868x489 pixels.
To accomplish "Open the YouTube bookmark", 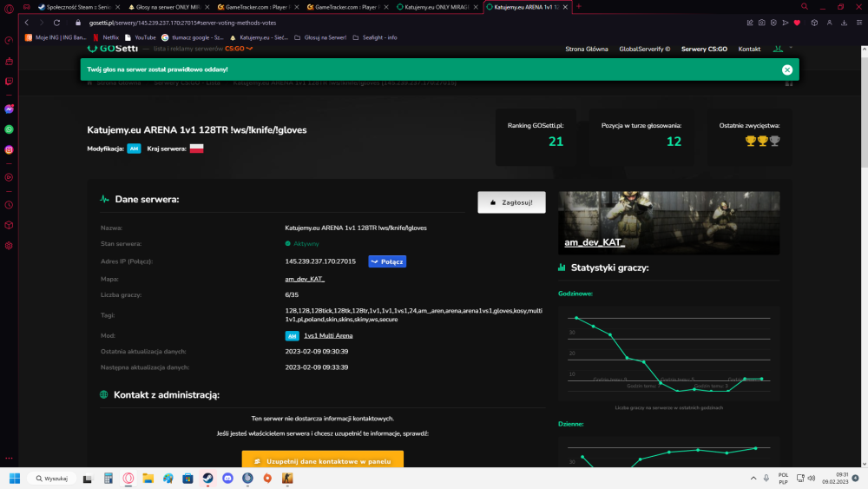I will (140, 37).
